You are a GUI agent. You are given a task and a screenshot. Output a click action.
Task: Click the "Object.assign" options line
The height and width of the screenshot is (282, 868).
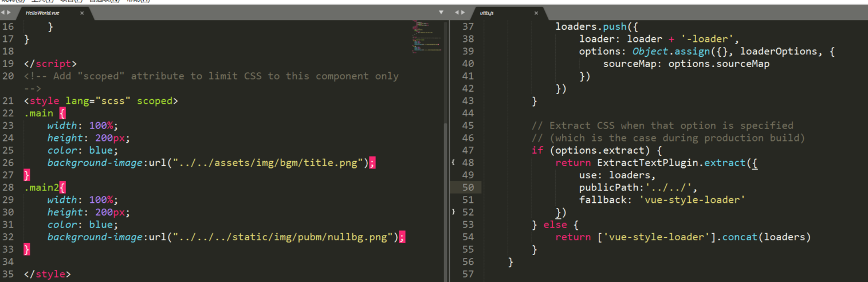point(707,51)
